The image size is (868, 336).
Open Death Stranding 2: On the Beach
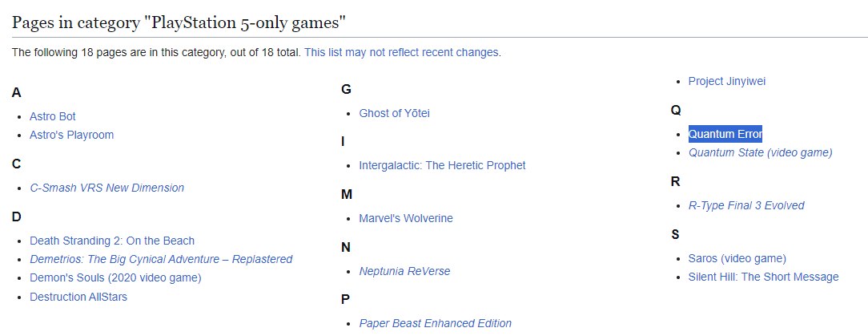(x=112, y=241)
